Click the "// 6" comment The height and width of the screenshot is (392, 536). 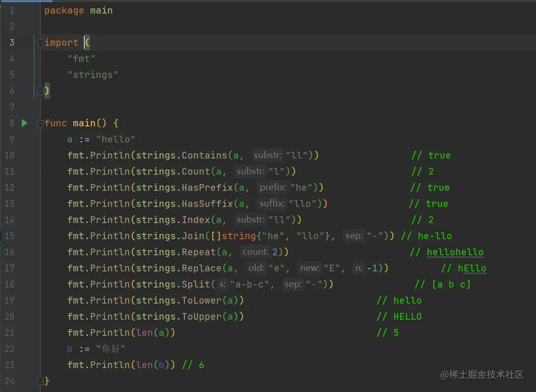point(193,365)
